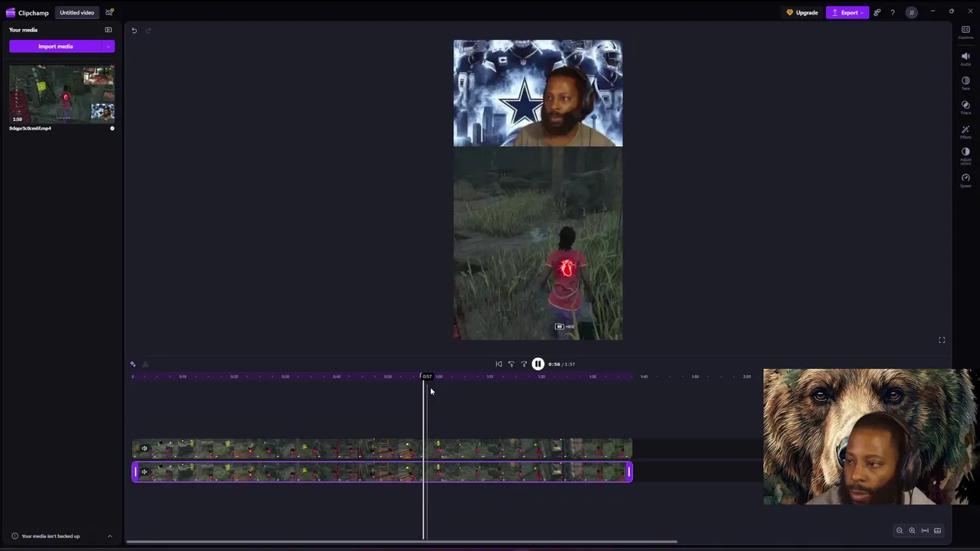Click the Redo arrow

pyautogui.click(x=149, y=31)
